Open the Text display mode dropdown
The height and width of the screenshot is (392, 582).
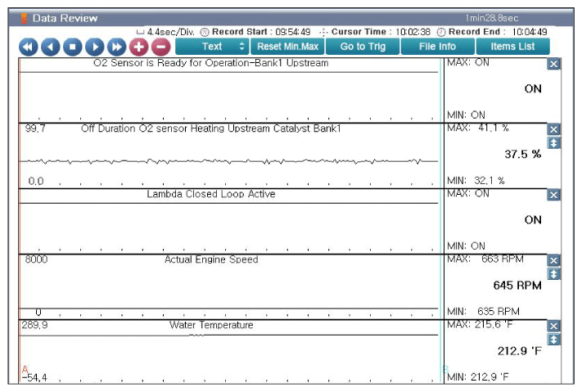pyautogui.click(x=212, y=47)
